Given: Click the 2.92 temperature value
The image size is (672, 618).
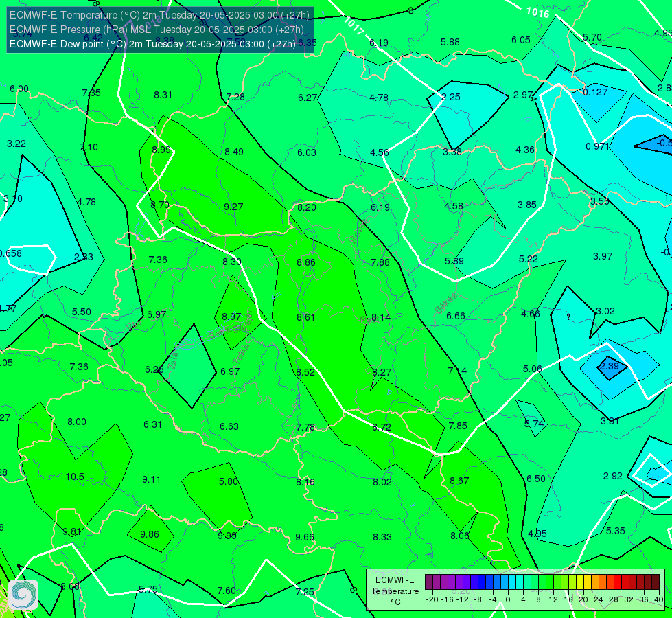Looking at the screenshot, I should 612,476.
